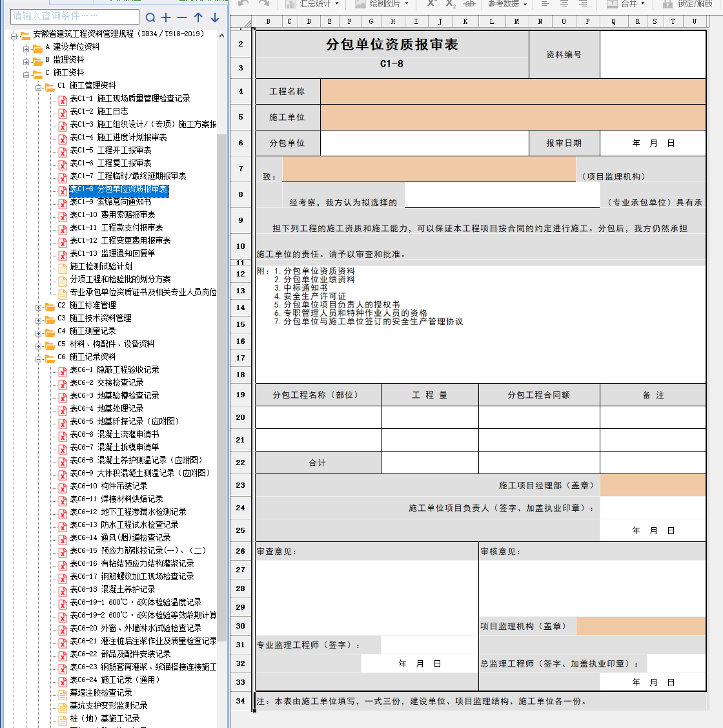The width and height of the screenshot is (723, 728).
Task: Click the folder icon of A 建设单位资料
Action: [x=38, y=48]
